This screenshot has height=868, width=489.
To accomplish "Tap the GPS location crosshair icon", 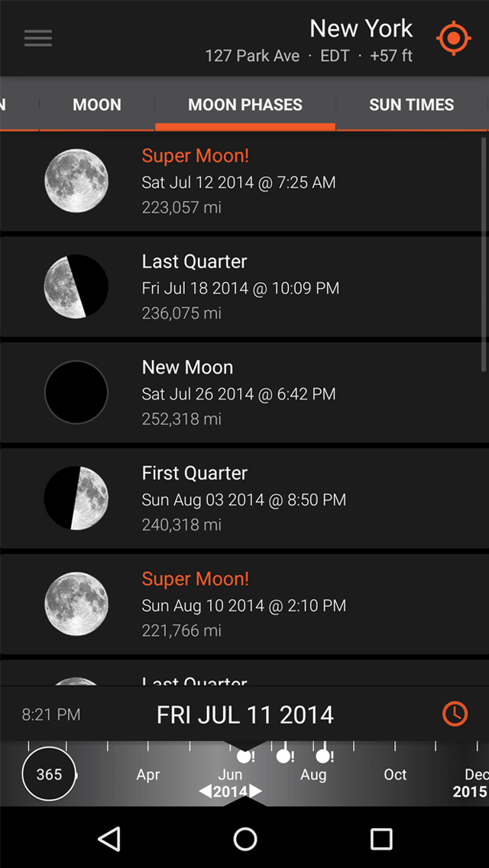I will point(453,38).
